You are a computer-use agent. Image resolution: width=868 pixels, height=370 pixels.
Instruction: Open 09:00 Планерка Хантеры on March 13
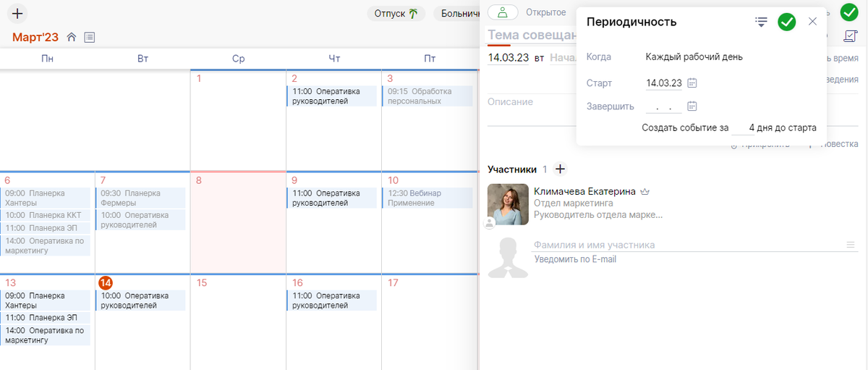pos(46,300)
